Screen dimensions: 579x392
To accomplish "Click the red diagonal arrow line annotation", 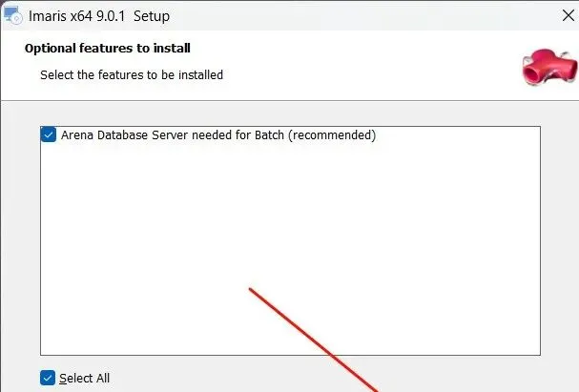I will pyautogui.click(x=314, y=340).
